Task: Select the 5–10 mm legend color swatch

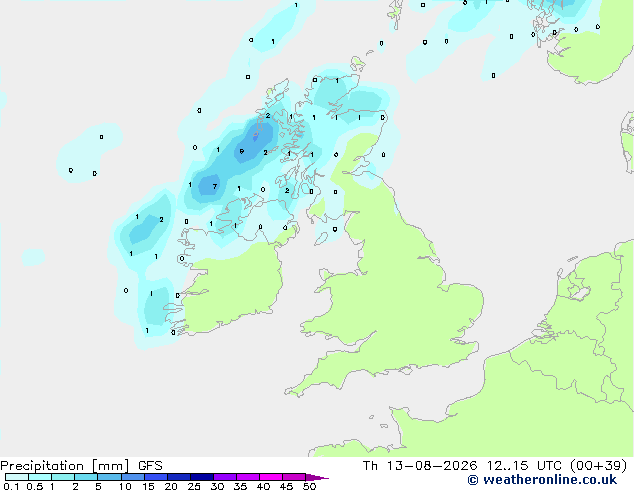Action: pyautogui.click(x=109, y=477)
